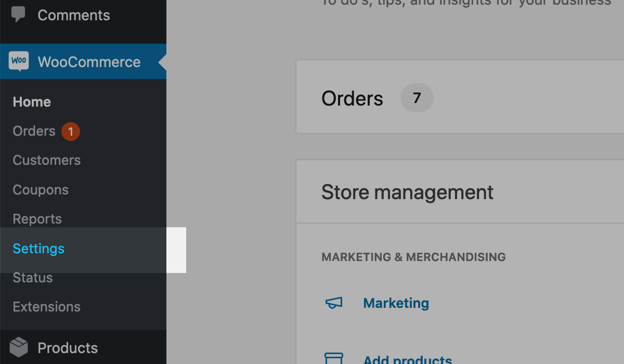
Task: Open the Extensions submenu item
Action: [x=47, y=307]
